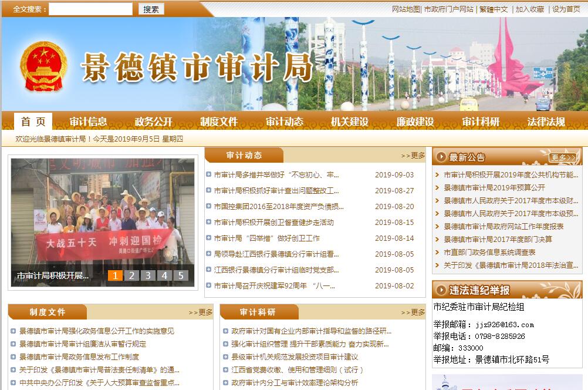This screenshot has height=390, width=588.
Task: Show more 审计科研 articles
Action: (413, 312)
